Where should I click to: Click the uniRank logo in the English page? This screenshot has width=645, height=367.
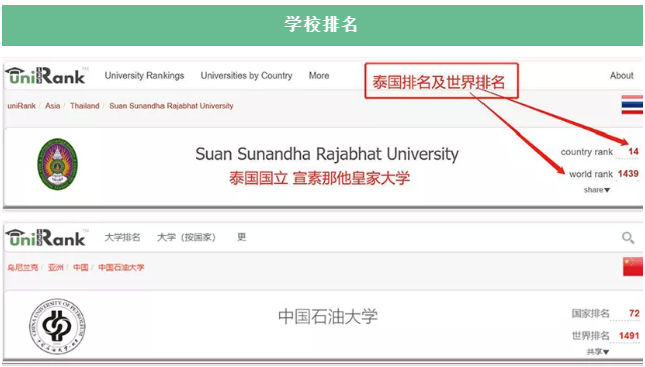(x=46, y=76)
